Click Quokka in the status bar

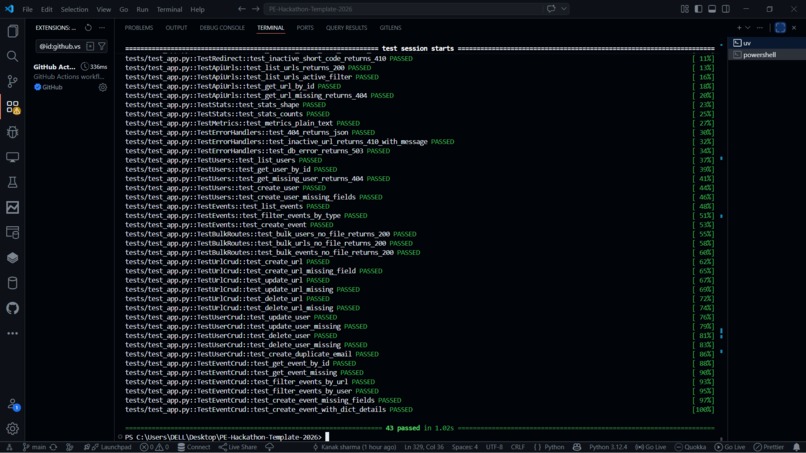[690, 447]
